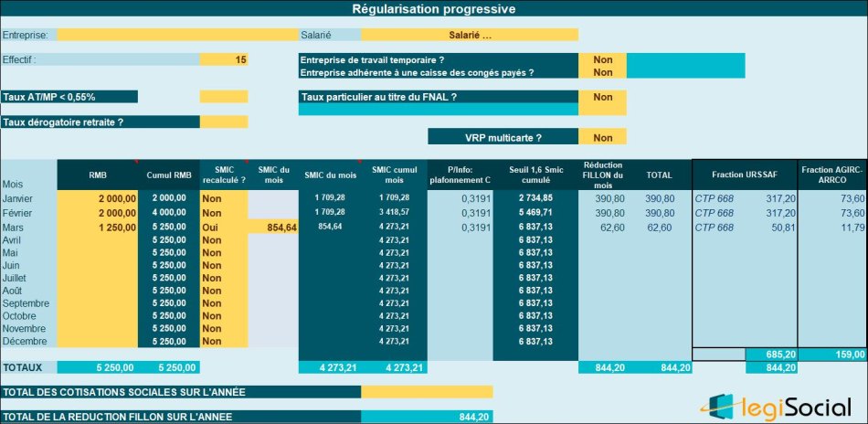Click total réduction Fillon value 844,20 at bottom
The image size is (868, 424).
(x=427, y=417)
